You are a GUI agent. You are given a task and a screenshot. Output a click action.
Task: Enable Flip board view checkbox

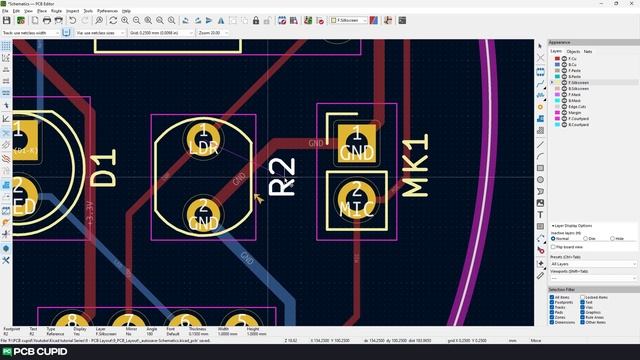[553, 247]
